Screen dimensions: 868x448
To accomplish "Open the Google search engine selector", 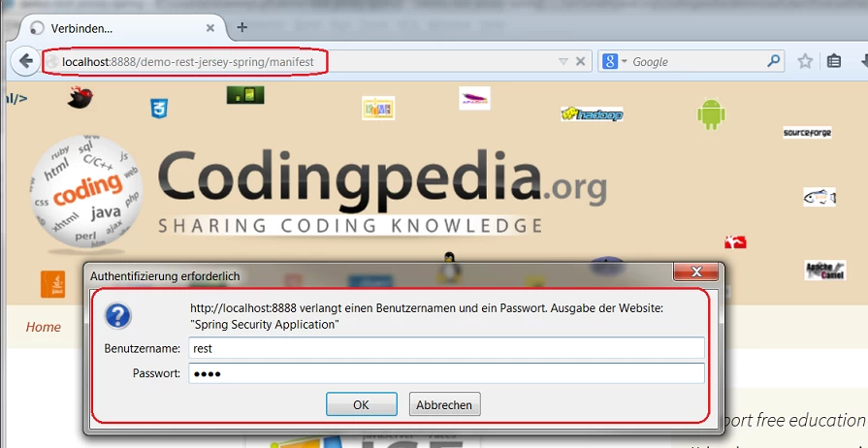I will click(615, 61).
